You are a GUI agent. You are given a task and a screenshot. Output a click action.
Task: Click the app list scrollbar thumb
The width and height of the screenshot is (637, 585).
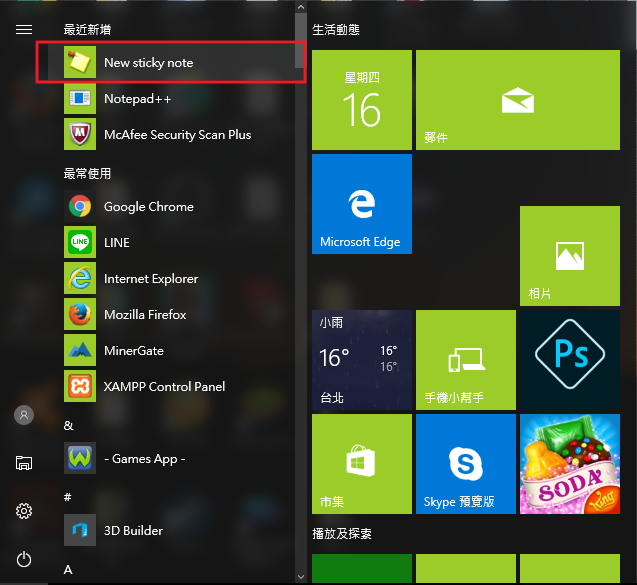click(301, 41)
